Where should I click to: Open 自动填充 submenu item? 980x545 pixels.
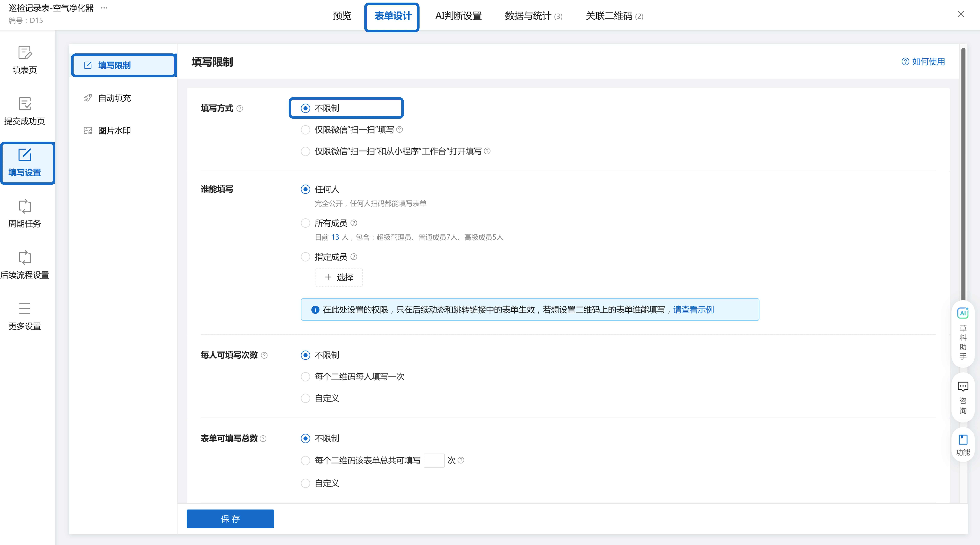click(114, 98)
